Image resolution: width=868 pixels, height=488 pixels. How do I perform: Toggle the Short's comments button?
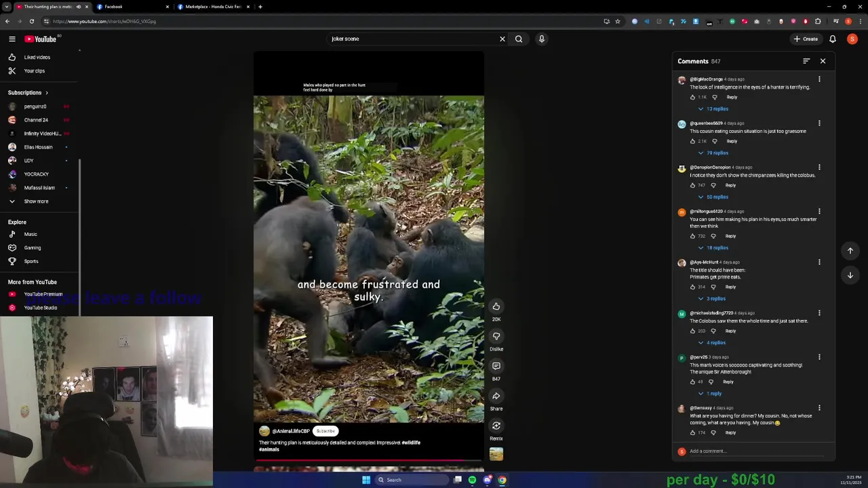pyautogui.click(x=496, y=366)
